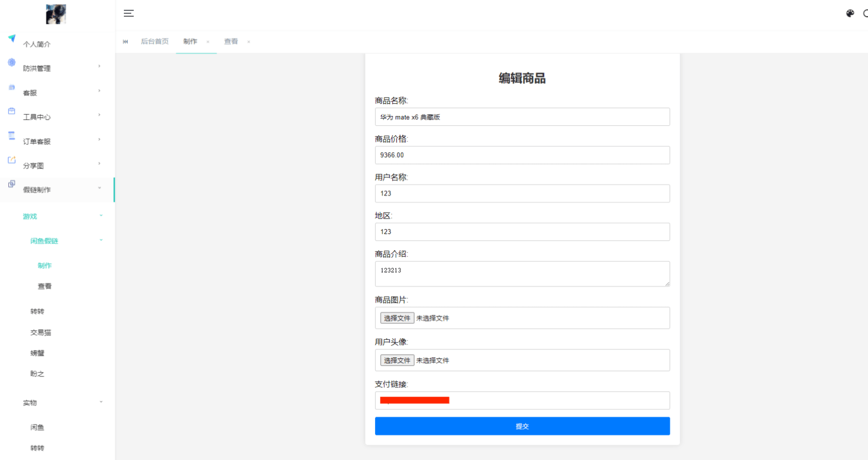
Task: Select the 转转 sidebar menu entry
Action: [37, 311]
